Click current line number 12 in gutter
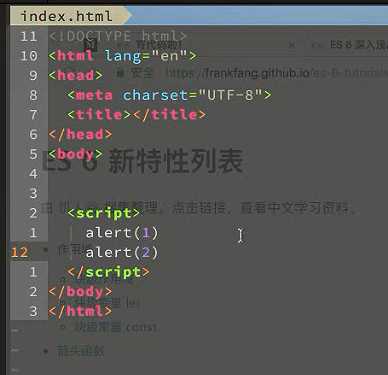 tap(19, 252)
